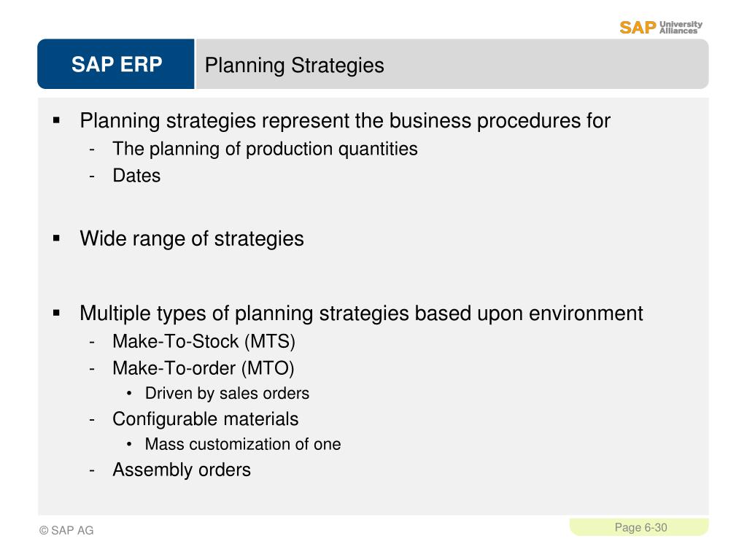The width and height of the screenshot is (747, 560).
Task: Click 'The planning of production quantities' sub-item
Action: coord(265,149)
